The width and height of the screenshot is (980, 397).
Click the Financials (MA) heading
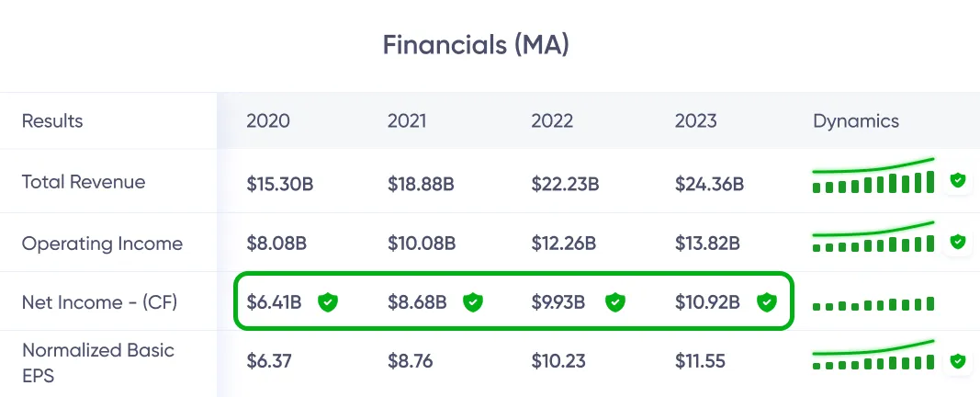pos(476,45)
